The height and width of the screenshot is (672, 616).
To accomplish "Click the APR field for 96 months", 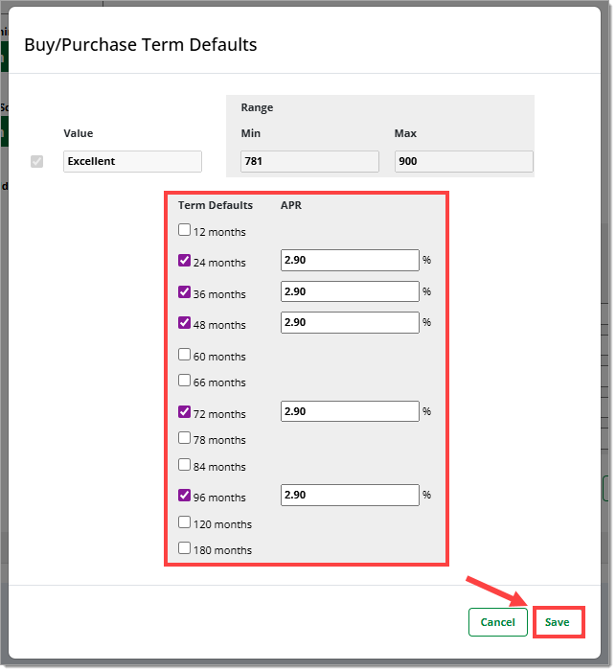I will click(350, 495).
